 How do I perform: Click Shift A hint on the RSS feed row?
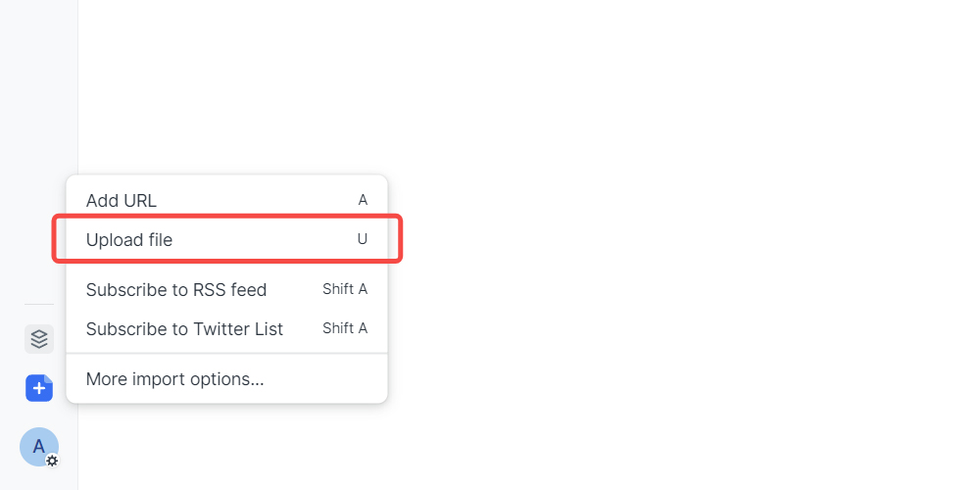pos(345,289)
